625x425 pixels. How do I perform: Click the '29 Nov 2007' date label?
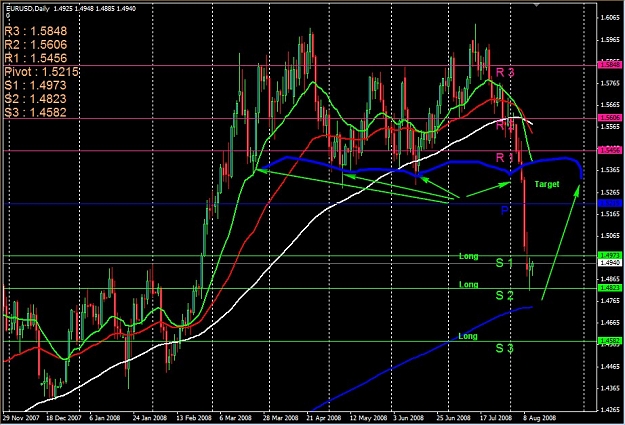22,418
